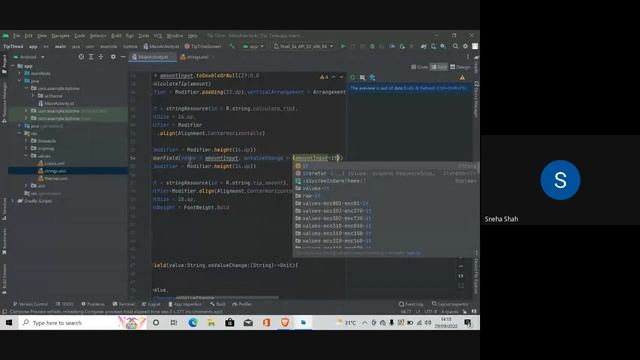
Task: Open the Problems tool window
Action: pos(93,304)
